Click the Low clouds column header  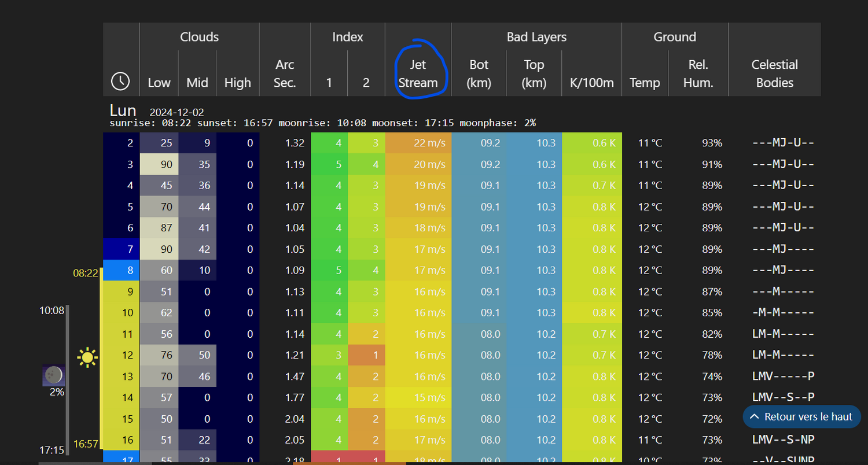pyautogui.click(x=159, y=83)
